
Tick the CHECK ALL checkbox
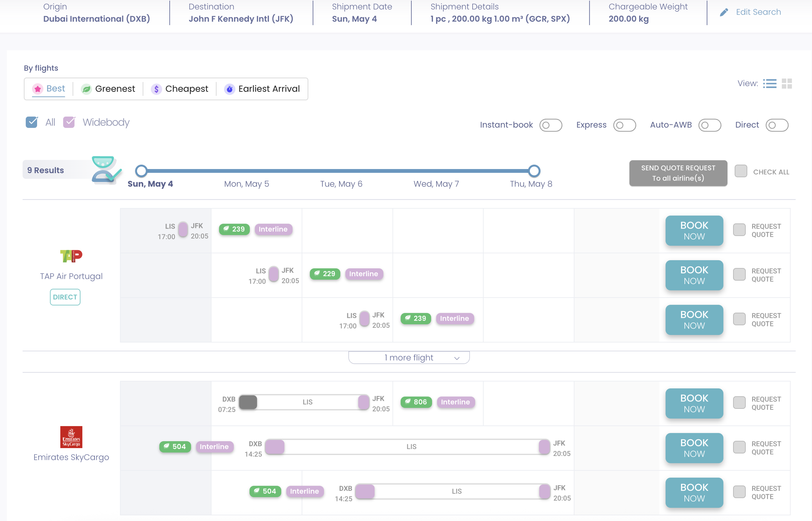point(741,171)
